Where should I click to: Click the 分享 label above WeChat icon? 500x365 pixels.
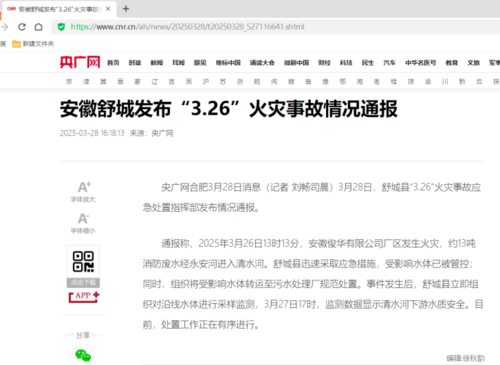[83, 335]
